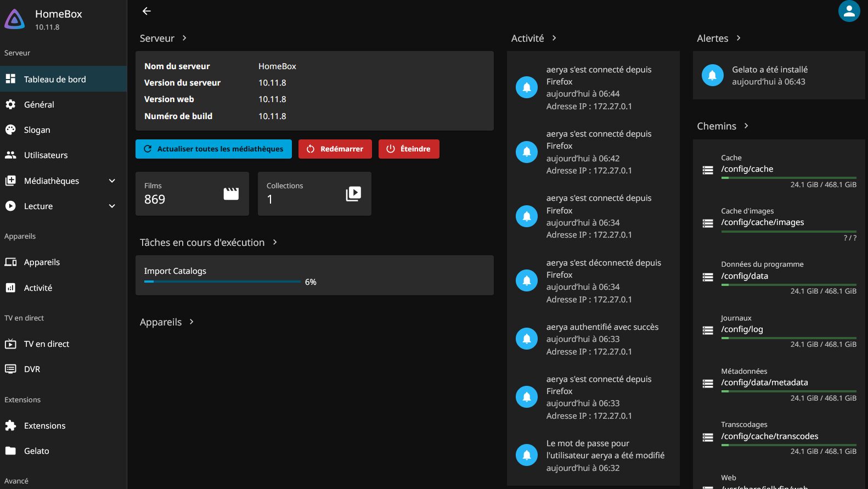Click the TV en direct icon
Viewport: 868px width, 489px height.
coord(10,344)
